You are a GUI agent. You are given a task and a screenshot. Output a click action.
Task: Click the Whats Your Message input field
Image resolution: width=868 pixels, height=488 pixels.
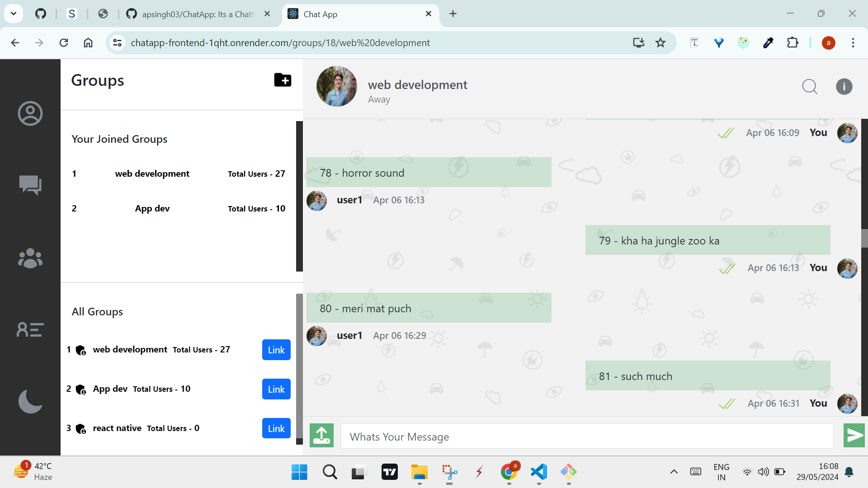tap(587, 436)
